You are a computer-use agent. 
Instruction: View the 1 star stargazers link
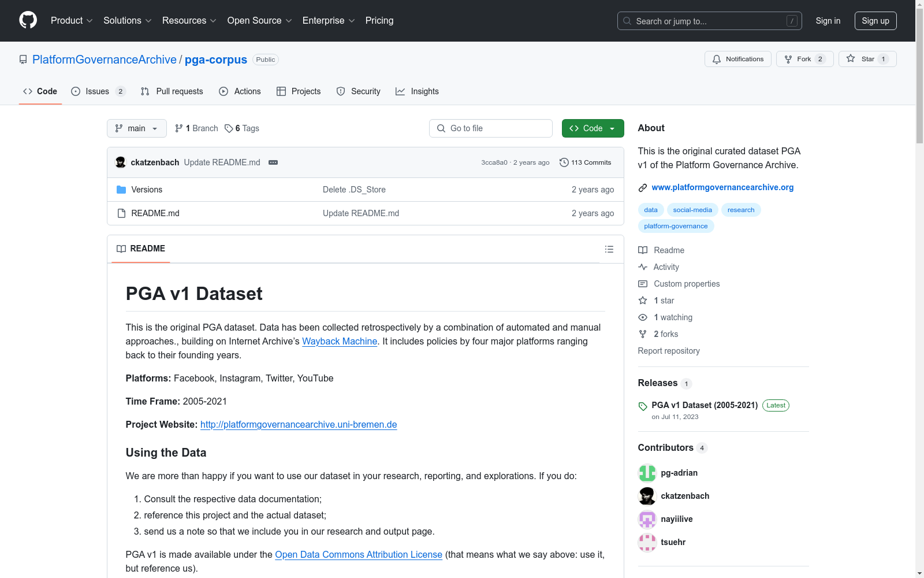[656, 301]
